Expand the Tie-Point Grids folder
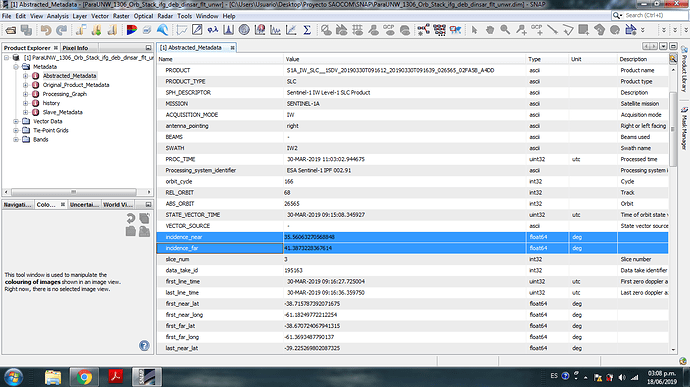The image size is (690, 387). click(16, 130)
